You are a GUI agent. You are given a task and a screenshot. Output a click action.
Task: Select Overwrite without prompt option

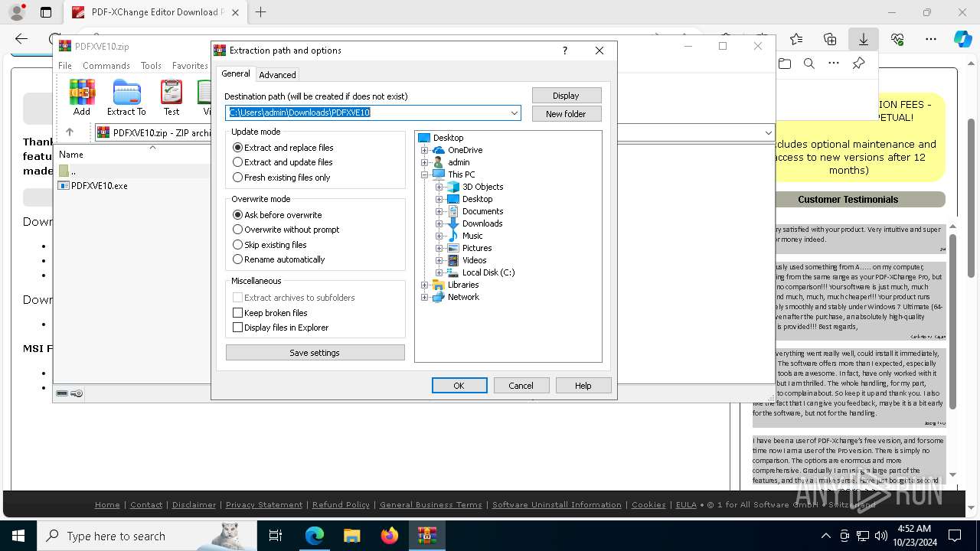[286, 230]
